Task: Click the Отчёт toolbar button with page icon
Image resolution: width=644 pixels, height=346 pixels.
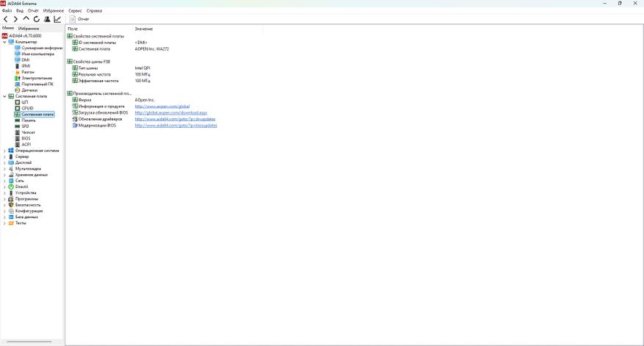Action: (x=79, y=19)
